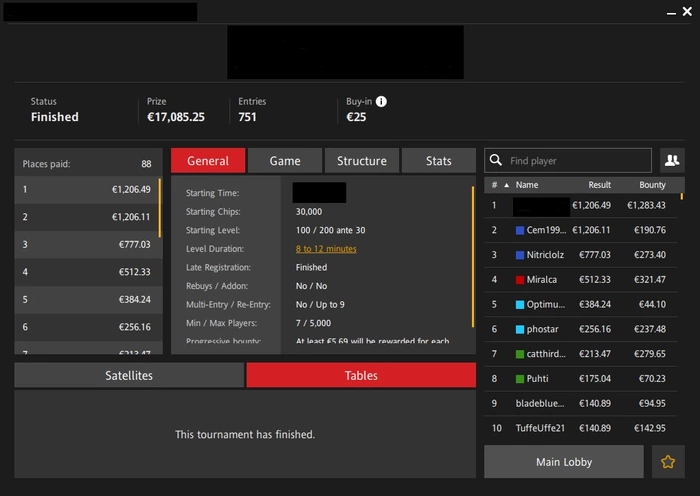Click the Find player search field
This screenshot has height=496, width=700.
[x=568, y=160]
